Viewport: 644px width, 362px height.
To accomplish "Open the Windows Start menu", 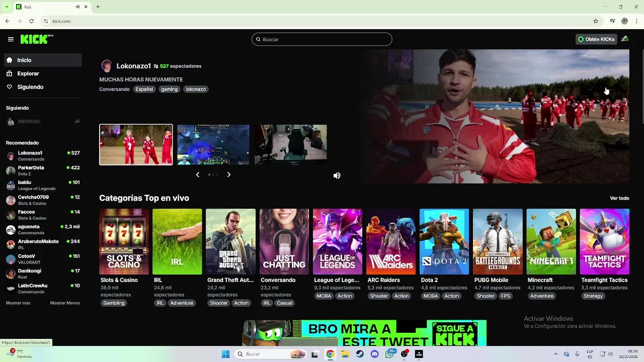I will coord(225,354).
